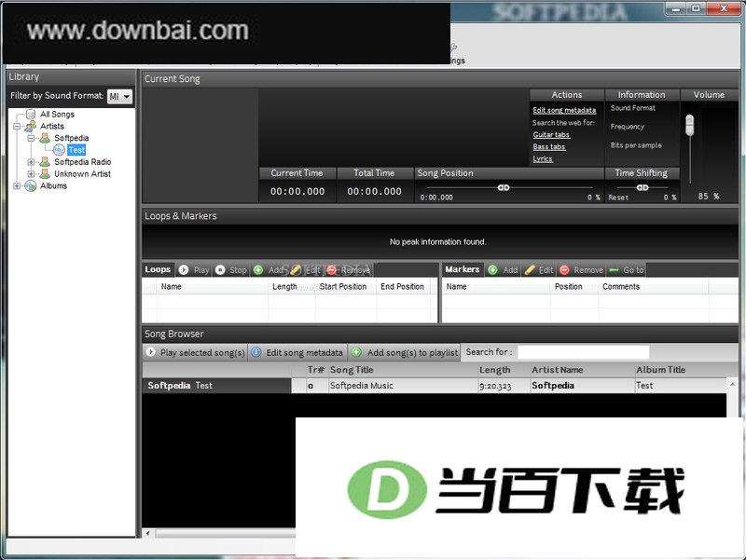This screenshot has height=560, width=746.
Task: Click the Play selected song(s) icon
Action: (151, 352)
